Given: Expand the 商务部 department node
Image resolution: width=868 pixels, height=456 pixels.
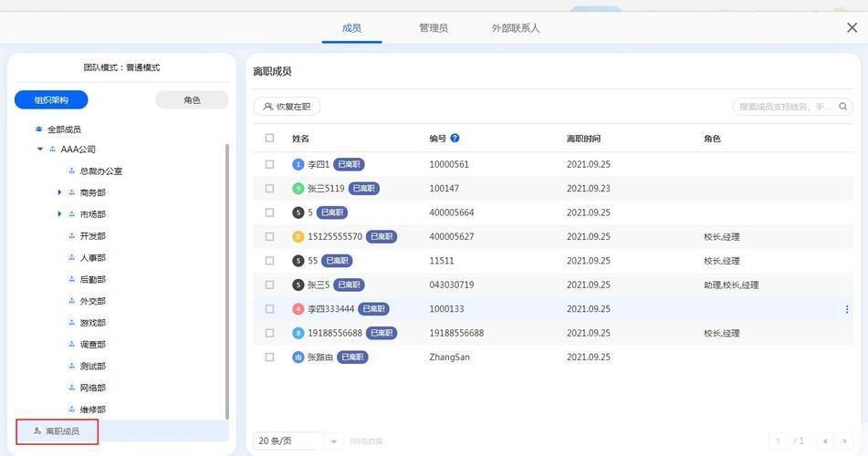Looking at the screenshot, I should tap(59, 192).
